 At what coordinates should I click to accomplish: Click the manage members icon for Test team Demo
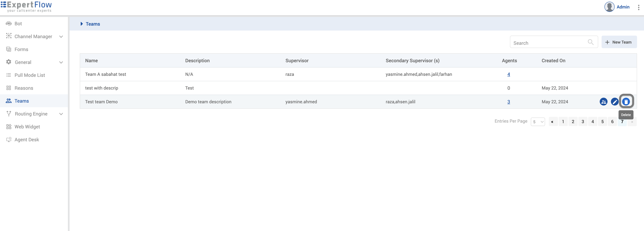(x=603, y=102)
